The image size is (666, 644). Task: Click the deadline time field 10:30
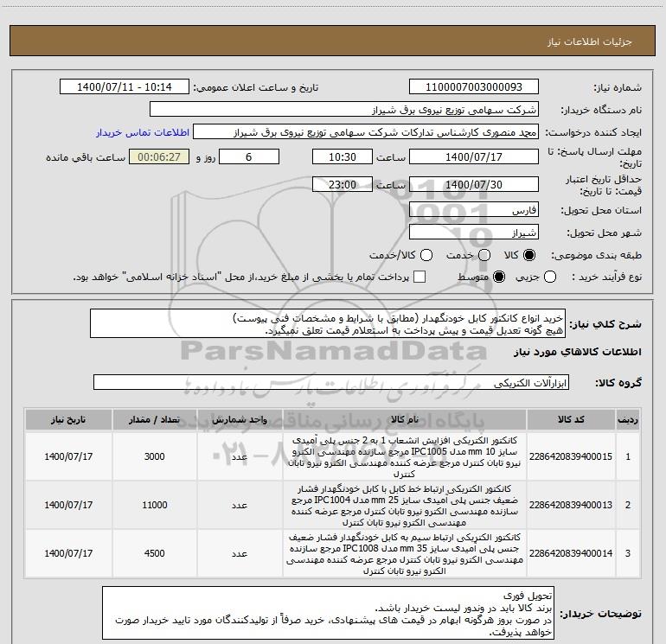click(x=343, y=157)
